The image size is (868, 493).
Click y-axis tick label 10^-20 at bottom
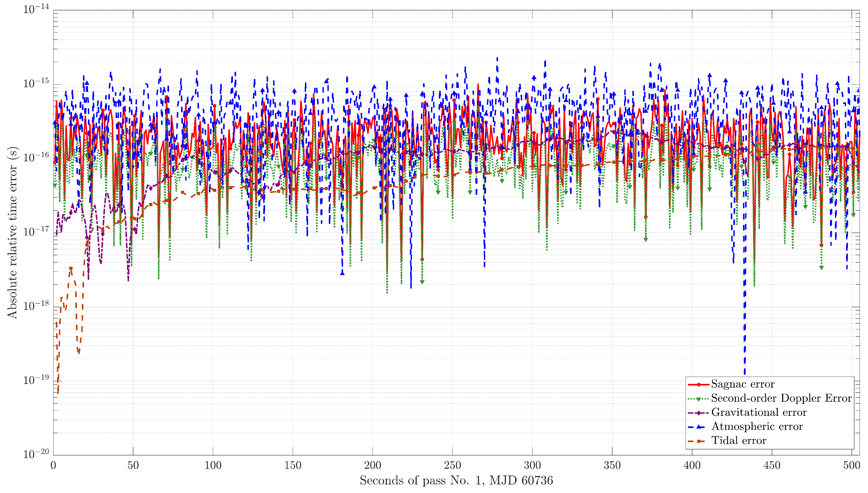36,454
